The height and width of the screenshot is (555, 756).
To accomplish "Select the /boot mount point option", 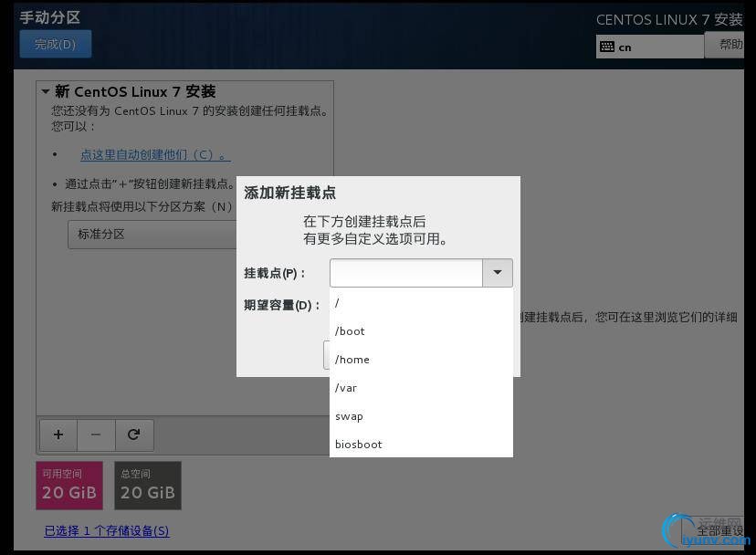I will pos(421,331).
